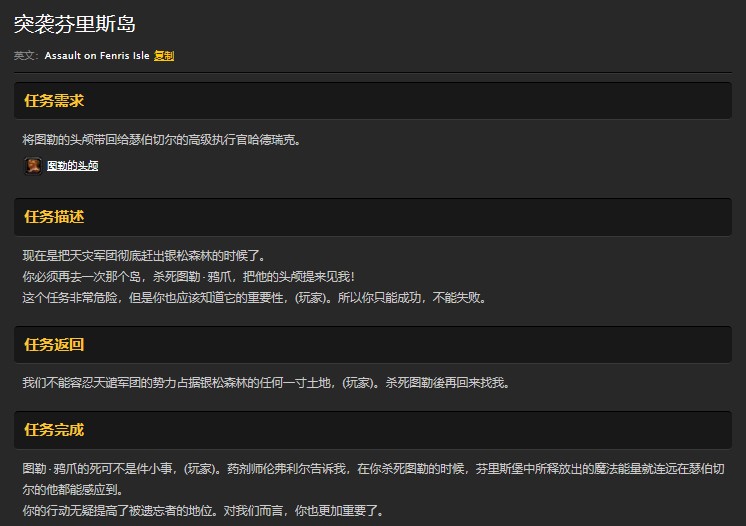Image resolution: width=746 pixels, height=526 pixels.
Task: Click the 任务完成 section header
Action: coord(54,430)
